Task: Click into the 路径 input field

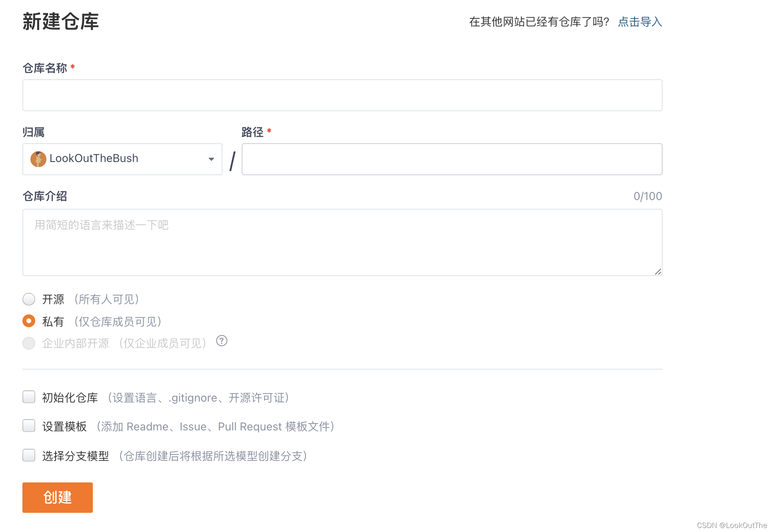Action: pos(452,159)
